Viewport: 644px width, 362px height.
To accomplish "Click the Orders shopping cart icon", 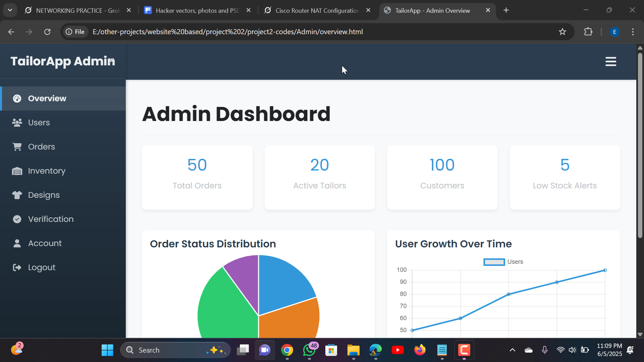I will tap(17, 147).
